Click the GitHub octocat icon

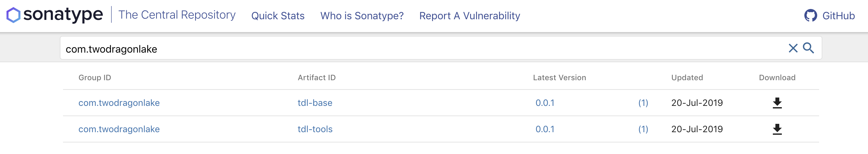810,15
